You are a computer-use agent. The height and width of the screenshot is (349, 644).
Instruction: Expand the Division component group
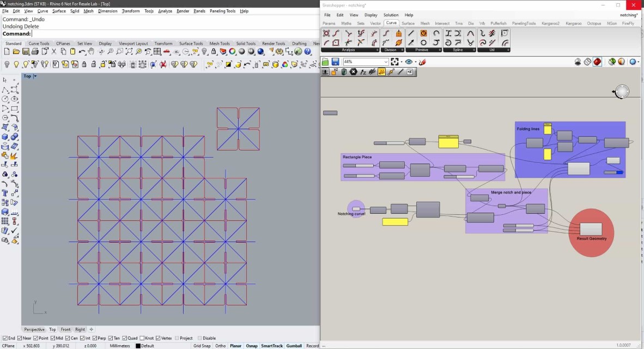(x=402, y=50)
